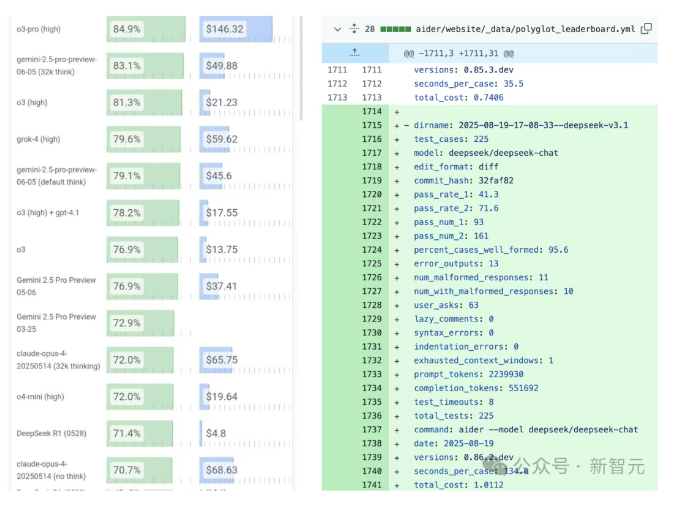Click the $19.64 cost value
This screenshot has width=674, height=506.
coord(221,396)
